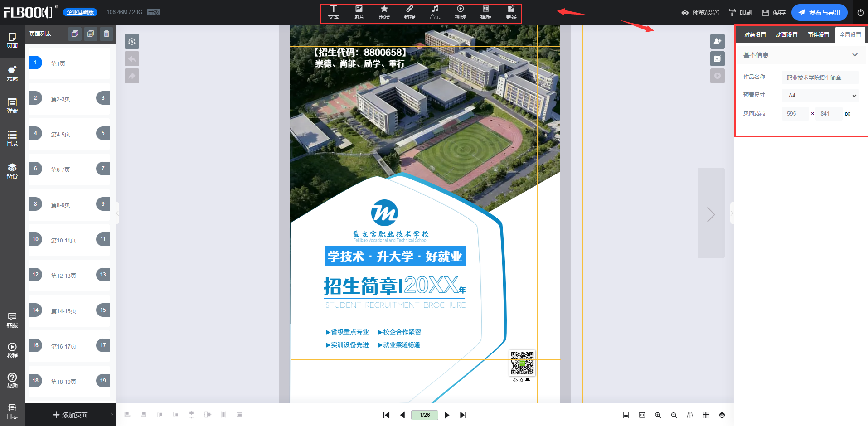868x426 pixels.
Task: Insert a shape with 形状 tool
Action: point(384,13)
